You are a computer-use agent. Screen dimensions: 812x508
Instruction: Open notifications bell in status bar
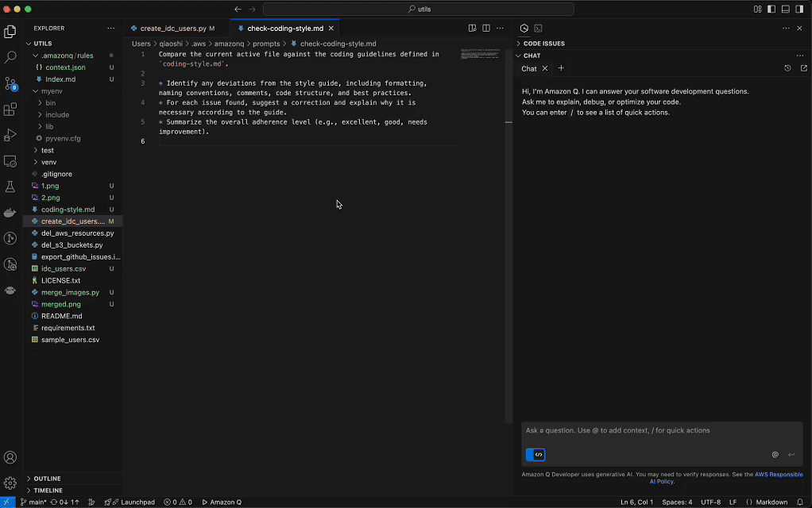(x=800, y=502)
